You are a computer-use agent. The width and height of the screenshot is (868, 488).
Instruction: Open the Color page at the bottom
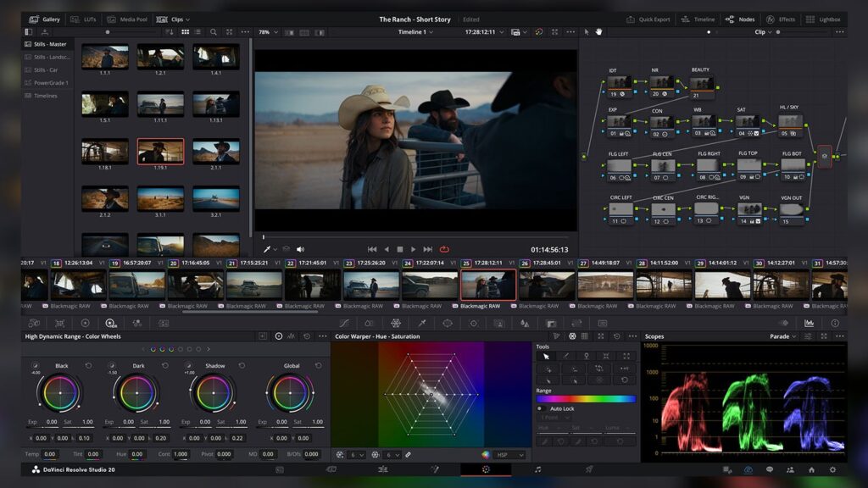(486, 469)
